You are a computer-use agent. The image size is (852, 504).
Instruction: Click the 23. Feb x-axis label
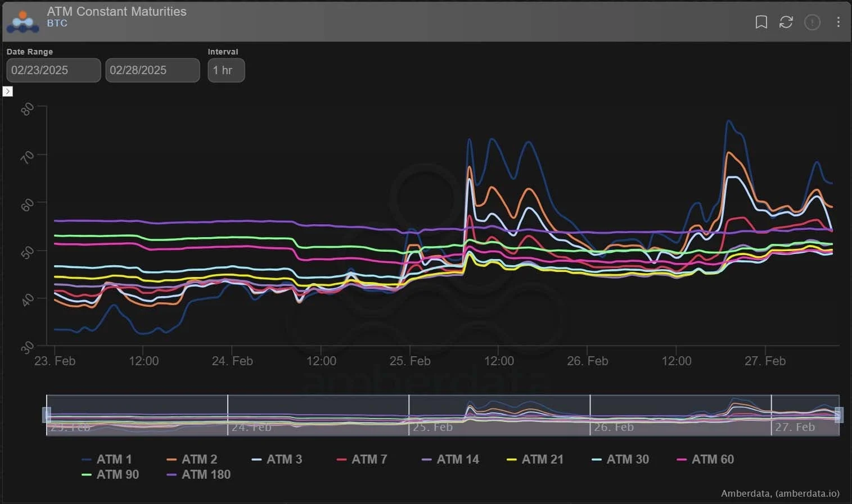pyautogui.click(x=55, y=361)
